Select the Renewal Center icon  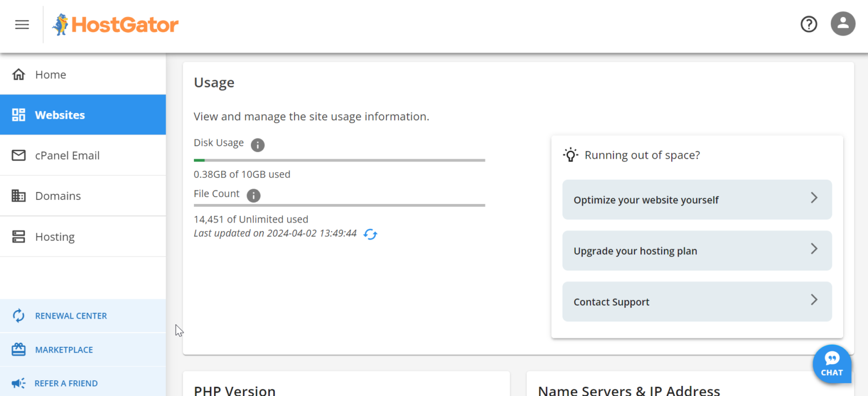click(19, 316)
